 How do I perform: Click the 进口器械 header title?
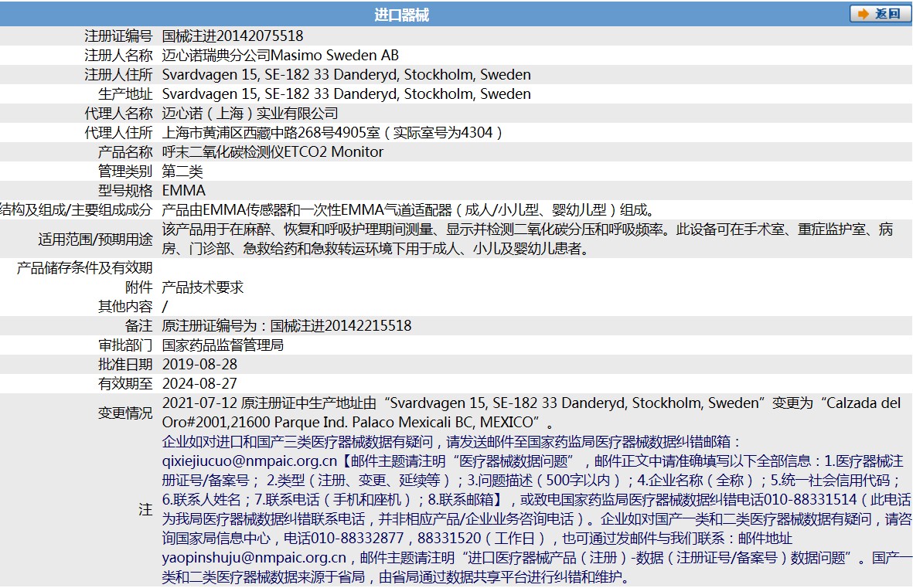tap(401, 15)
